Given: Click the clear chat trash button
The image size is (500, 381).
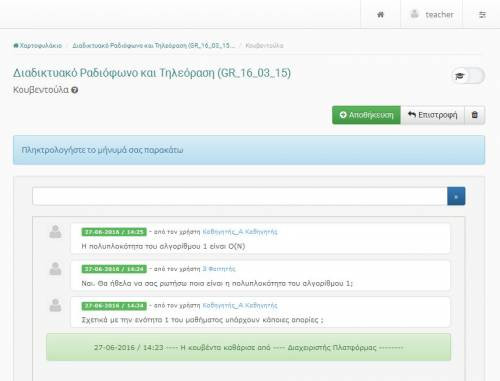Looking at the screenshot, I should tap(475, 115).
